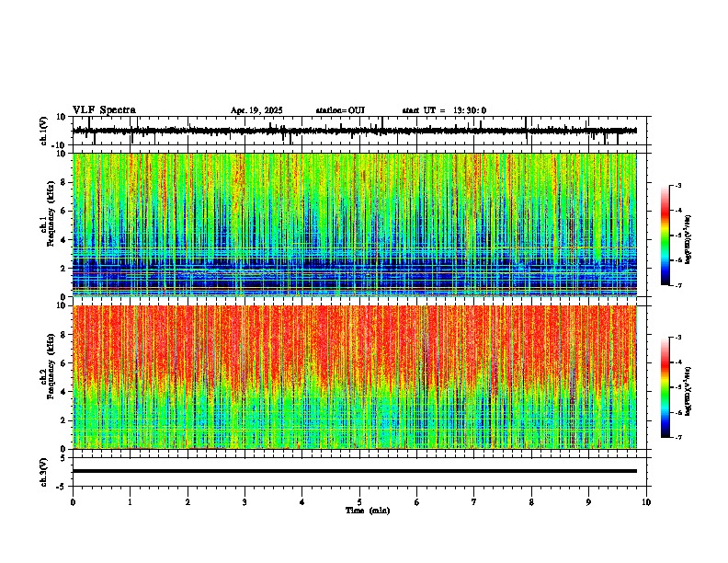Click the ch.1 spectrogram color scale bar

[x=665, y=236]
